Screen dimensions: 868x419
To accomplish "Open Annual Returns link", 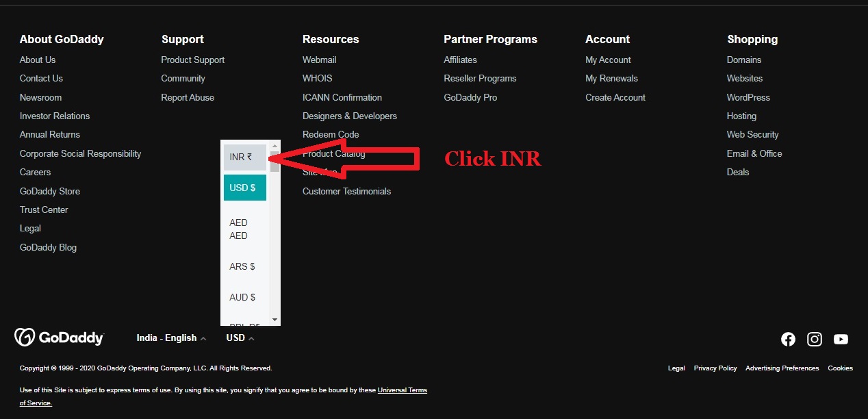I will [50, 134].
